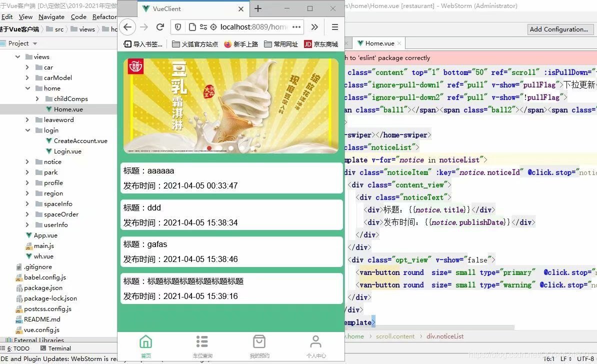Open page info document icon in address bar

tap(192, 27)
